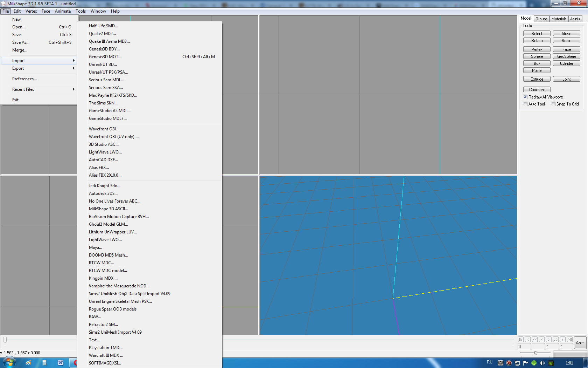This screenshot has height=368, width=588.
Task: Play the animation backward
Action: (535, 339)
